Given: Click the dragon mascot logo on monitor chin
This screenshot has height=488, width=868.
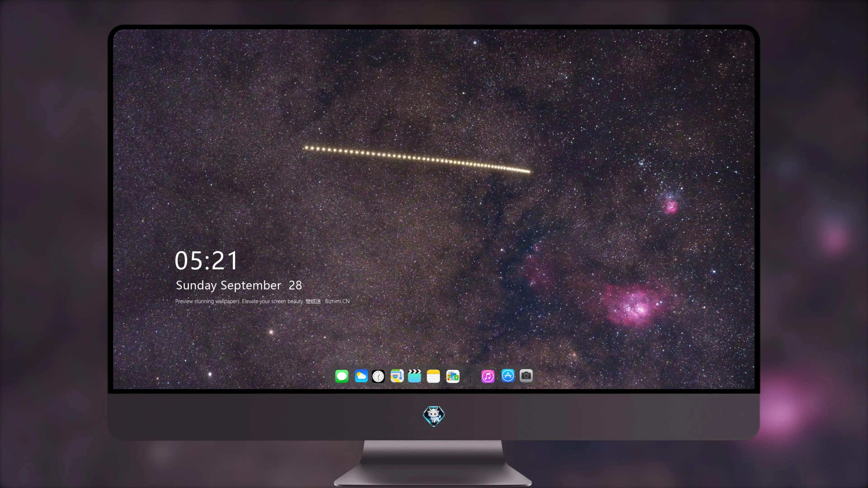Looking at the screenshot, I should tap(434, 416).
